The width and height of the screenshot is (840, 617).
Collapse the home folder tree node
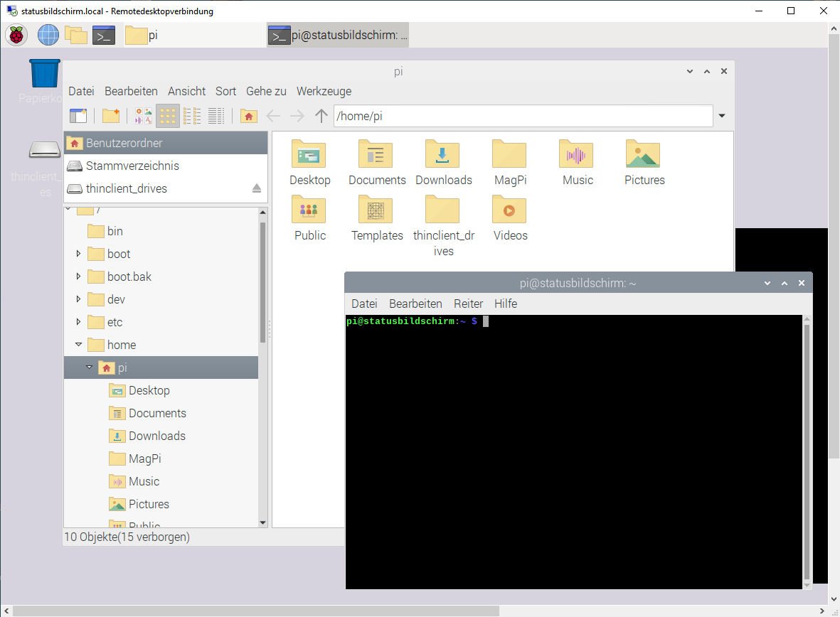[78, 345]
